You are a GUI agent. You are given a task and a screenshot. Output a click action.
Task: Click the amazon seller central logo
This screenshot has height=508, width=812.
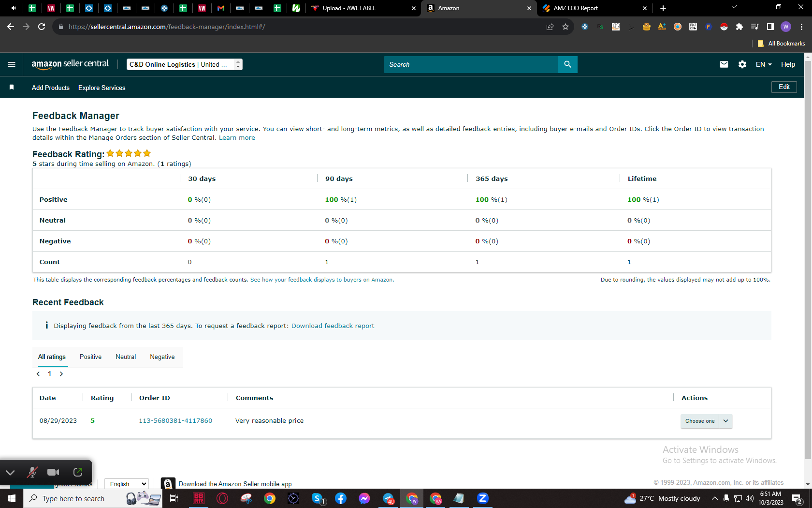coord(70,64)
